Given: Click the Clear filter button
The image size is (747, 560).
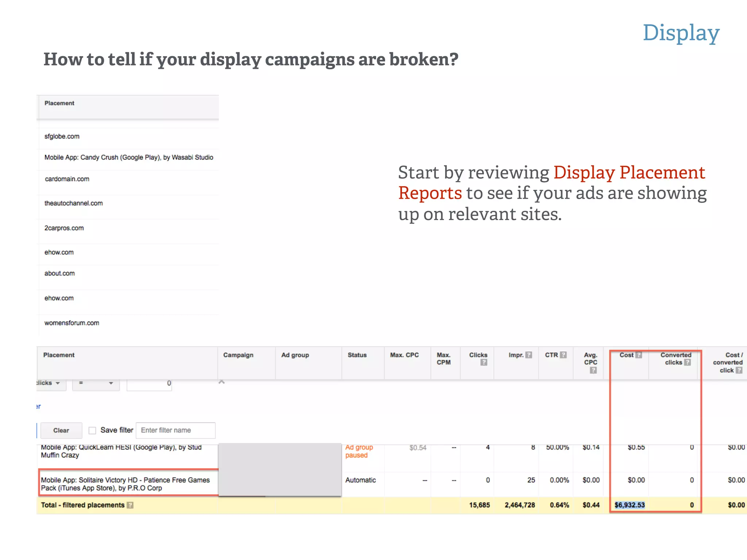Looking at the screenshot, I should pyautogui.click(x=61, y=431).
